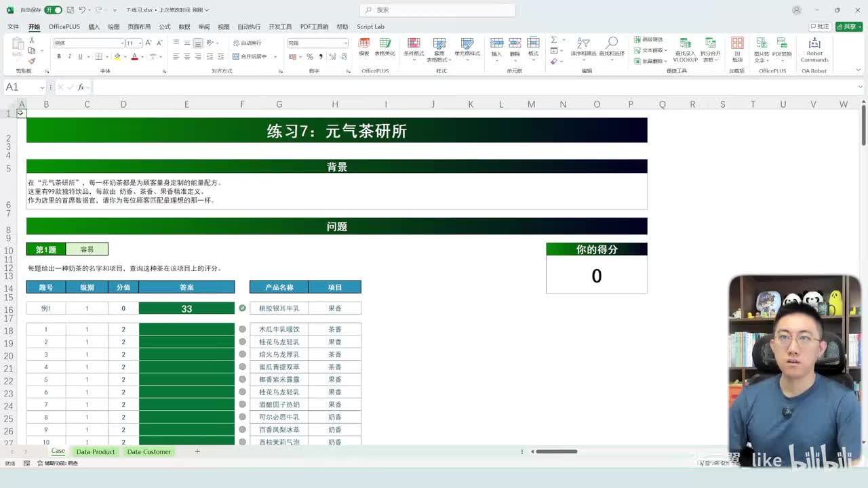
Task: Click the 文本提取 text extract button
Action: tap(651, 50)
